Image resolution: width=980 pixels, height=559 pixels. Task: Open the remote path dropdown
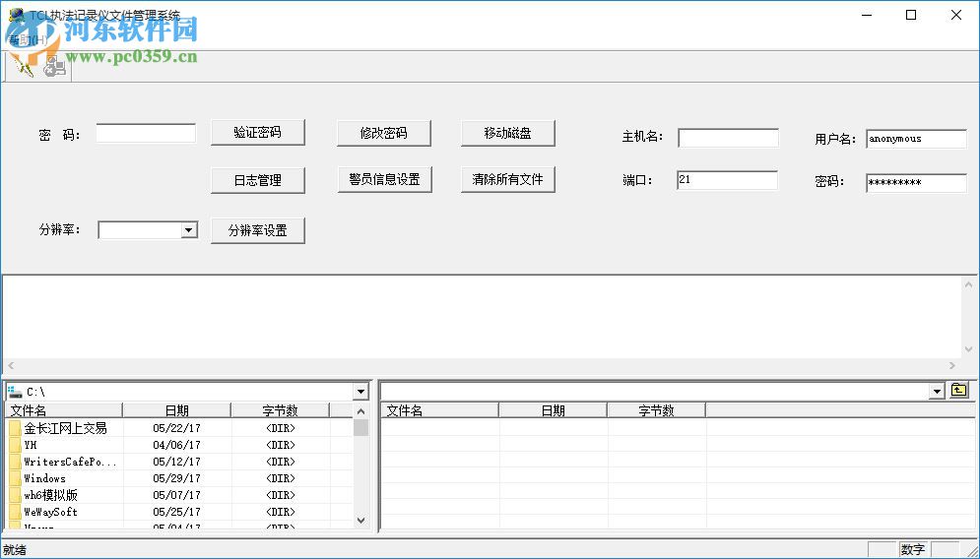[x=937, y=392]
